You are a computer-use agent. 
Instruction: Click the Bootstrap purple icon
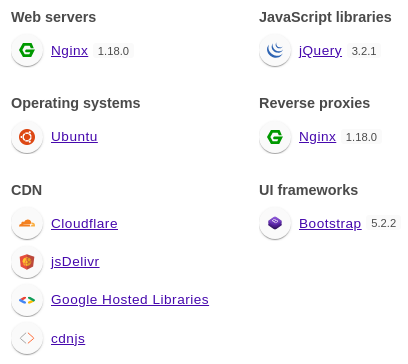[275, 223]
